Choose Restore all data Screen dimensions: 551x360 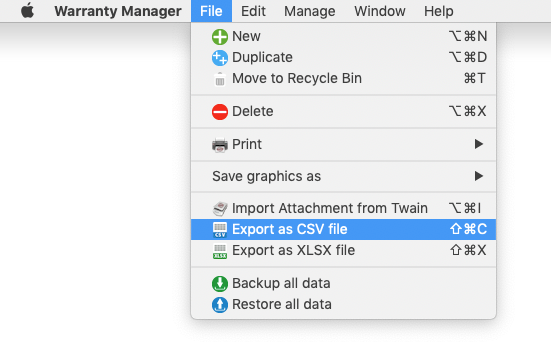pyautogui.click(x=343, y=304)
